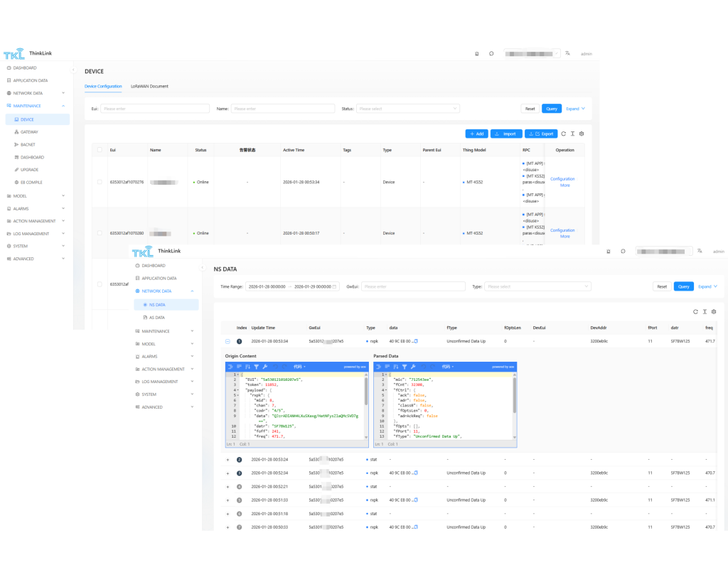728x582 pixels.
Task: Open AS DATA in the sidebar menu
Action: pos(157,317)
